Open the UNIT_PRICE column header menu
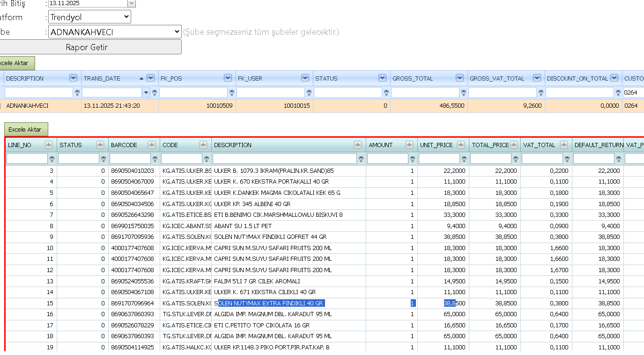 pyautogui.click(x=460, y=145)
